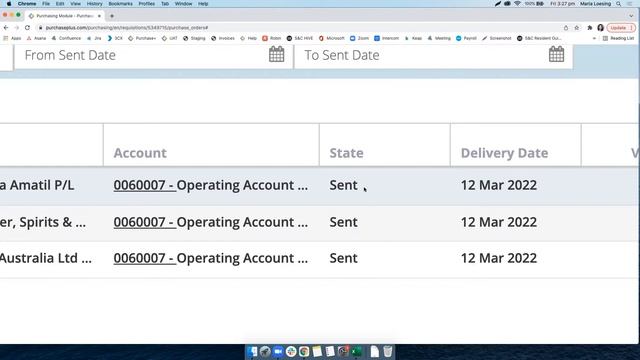The image size is (640, 360).
Task: Open Chrome View menu
Action: (x=76, y=4)
